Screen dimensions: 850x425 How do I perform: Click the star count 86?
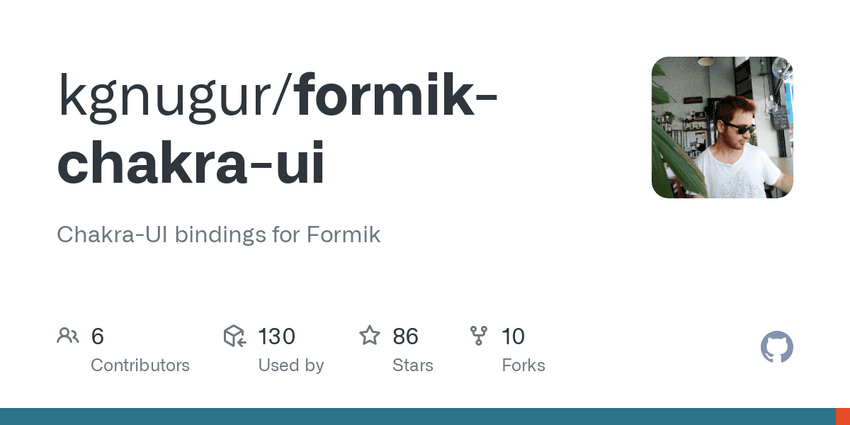pos(405,336)
